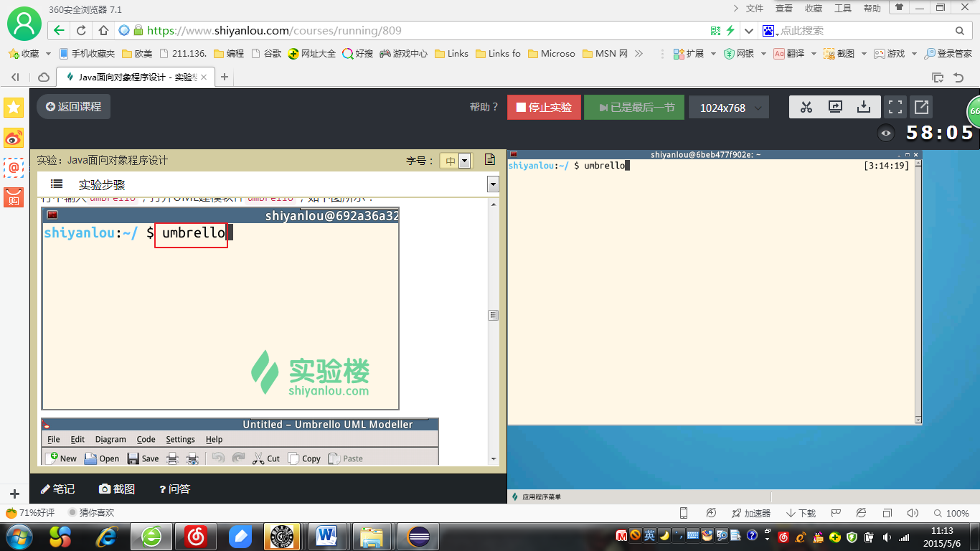This screenshot has width=980, height=551.
Task: Mute browser sound in status bar
Action: pos(913,513)
